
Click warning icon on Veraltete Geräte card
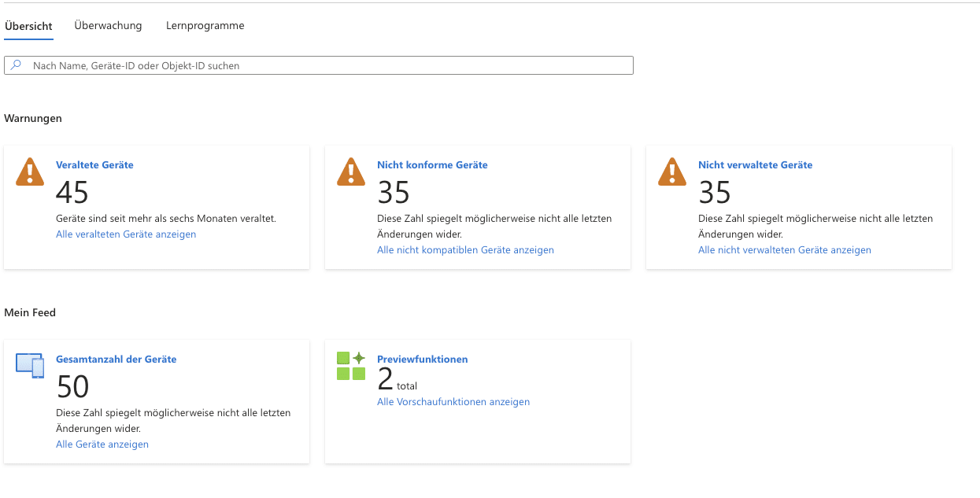pyautogui.click(x=30, y=172)
